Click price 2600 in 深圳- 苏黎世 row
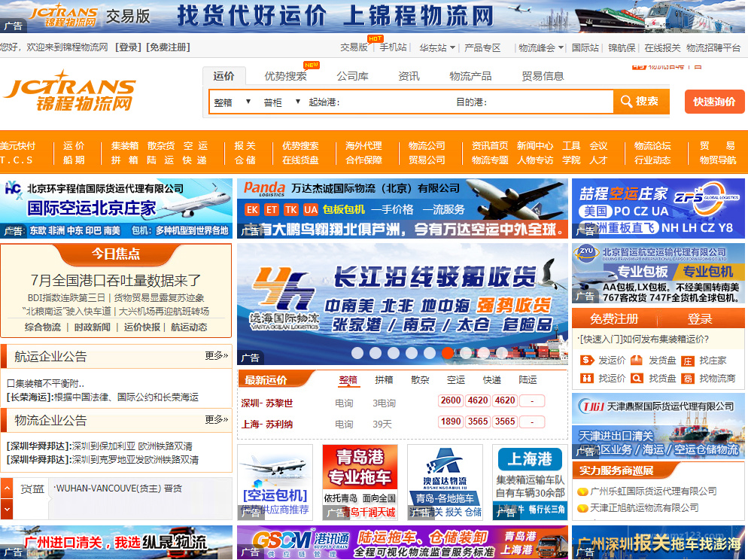The width and height of the screenshot is (748, 560). (451, 400)
